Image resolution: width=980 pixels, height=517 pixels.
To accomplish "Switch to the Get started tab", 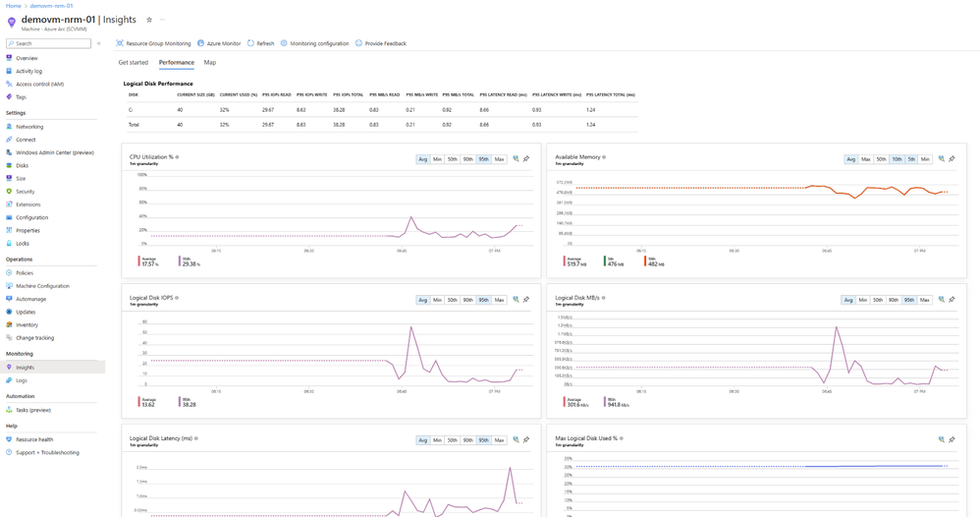I will [134, 63].
